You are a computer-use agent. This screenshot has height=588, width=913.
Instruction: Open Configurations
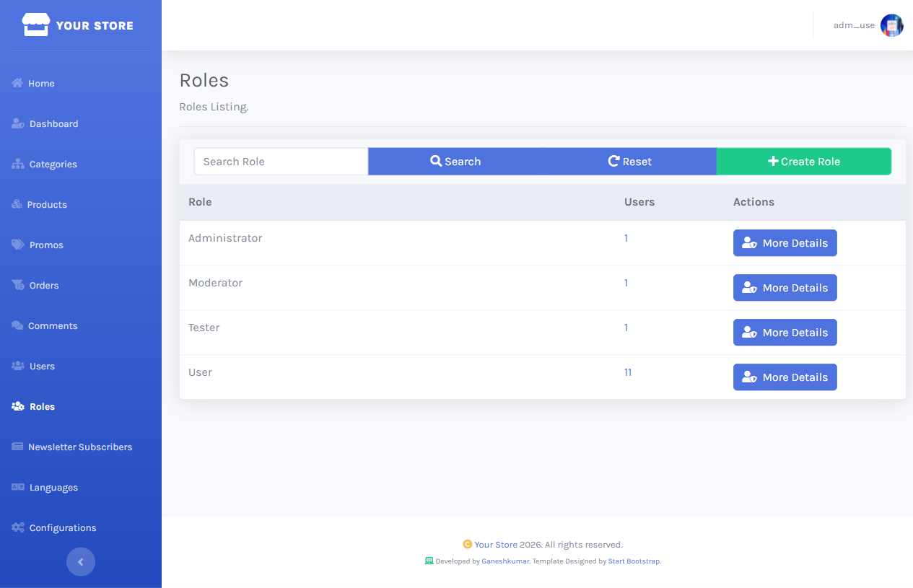click(81, 527)
